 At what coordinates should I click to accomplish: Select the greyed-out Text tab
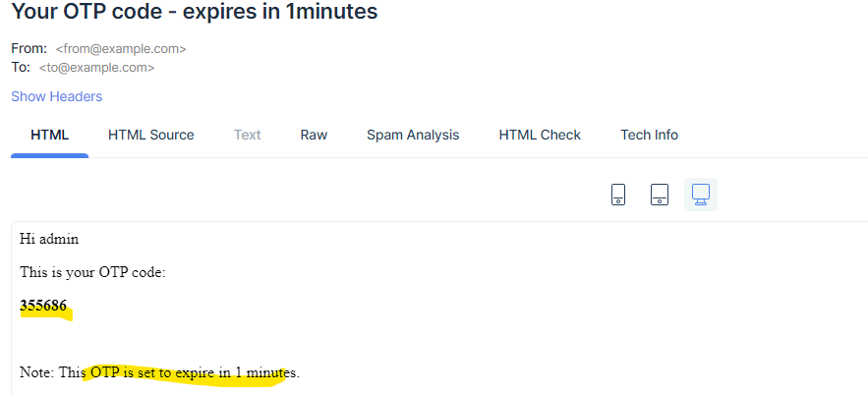point(248,135)
